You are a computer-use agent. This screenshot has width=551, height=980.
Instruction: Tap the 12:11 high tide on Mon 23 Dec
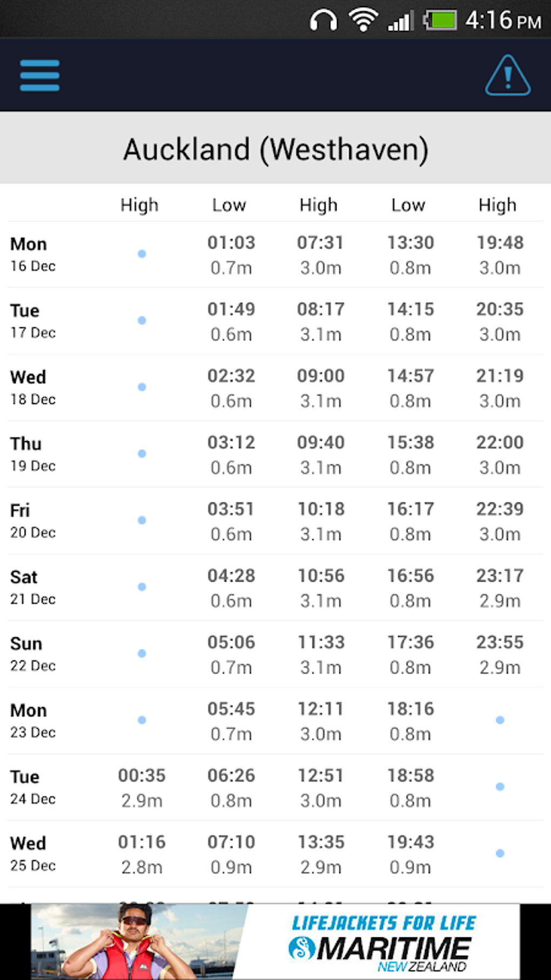(320, 720)
